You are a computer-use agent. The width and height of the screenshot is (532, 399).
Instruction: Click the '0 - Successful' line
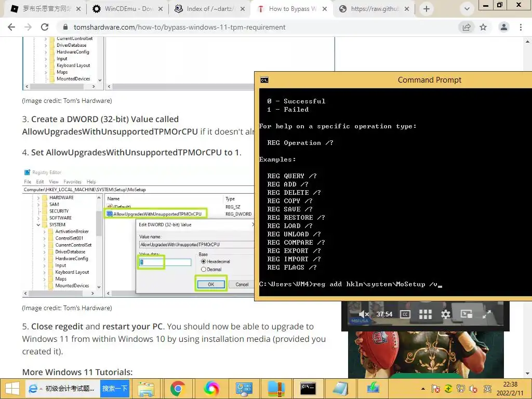click(x=296, y=101)
